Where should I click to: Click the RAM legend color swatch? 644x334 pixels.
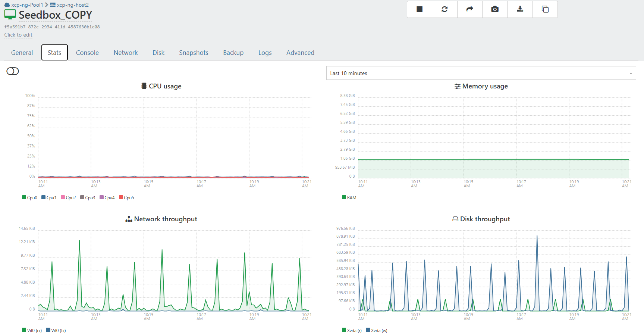tap(344, 197)
